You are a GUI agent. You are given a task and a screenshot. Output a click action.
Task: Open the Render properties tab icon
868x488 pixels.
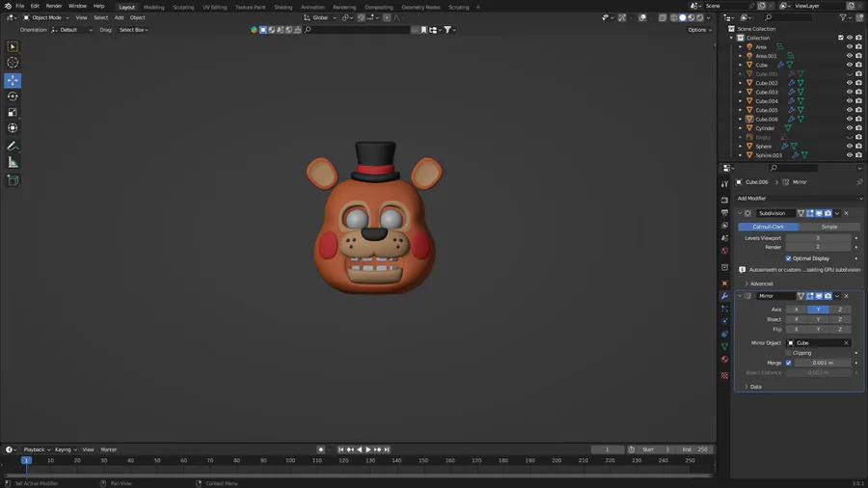pos(724,200)
